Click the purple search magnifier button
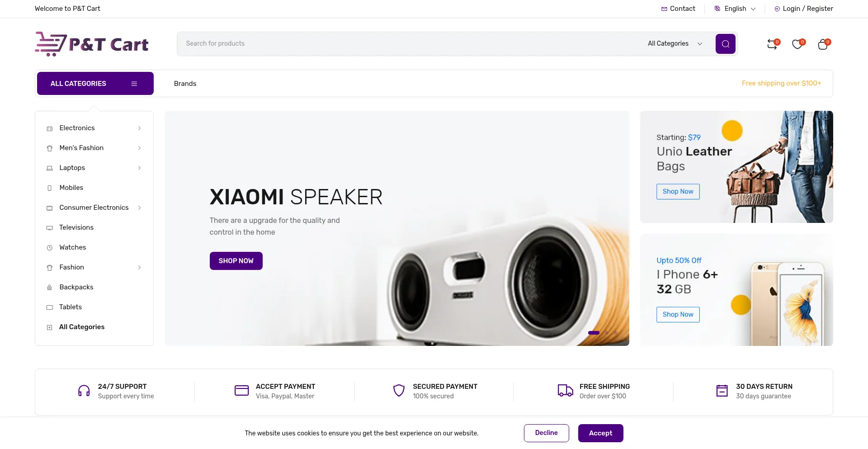Viewport: 868px width, 449px height. click(725, 44)
